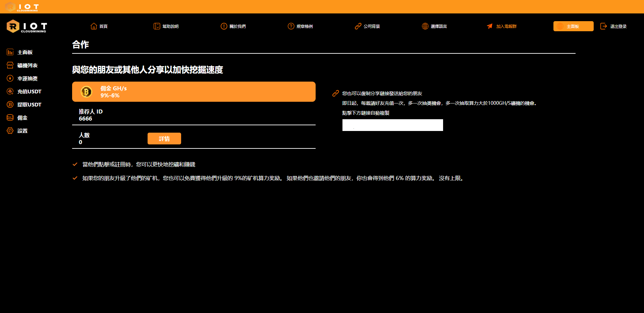Click the 充值USDT deposit icon
This screenshot has width=644, height=313.
pyautogui.click(x=10, y=92)
